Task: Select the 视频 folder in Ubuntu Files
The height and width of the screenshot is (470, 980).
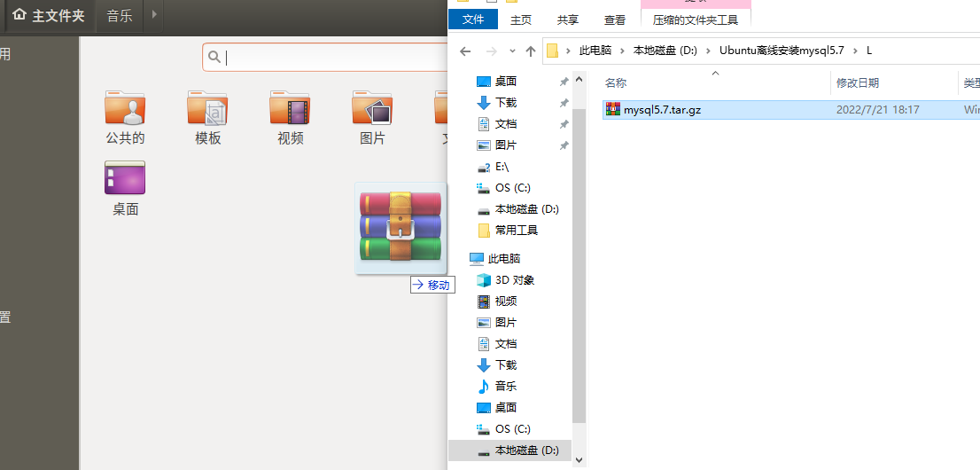Action: point(290,117)
